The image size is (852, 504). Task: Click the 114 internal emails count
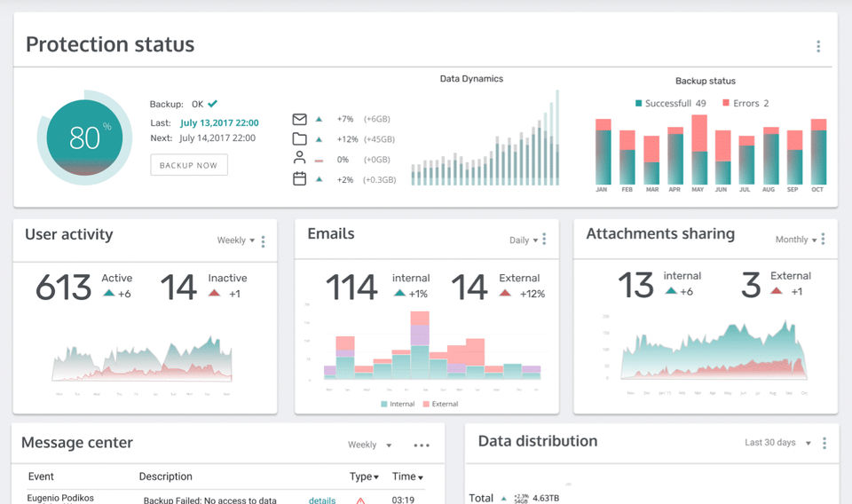click(351, 287)
